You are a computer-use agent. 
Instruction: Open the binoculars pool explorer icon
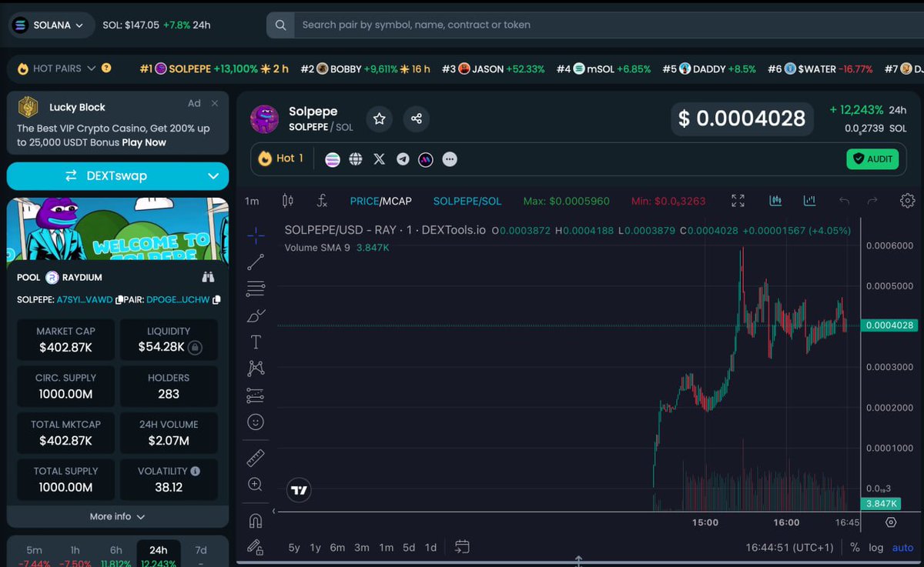(208, 277)
